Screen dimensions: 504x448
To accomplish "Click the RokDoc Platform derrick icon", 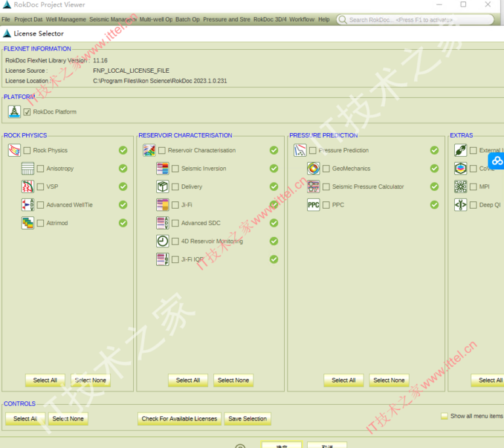I will 14,112.
